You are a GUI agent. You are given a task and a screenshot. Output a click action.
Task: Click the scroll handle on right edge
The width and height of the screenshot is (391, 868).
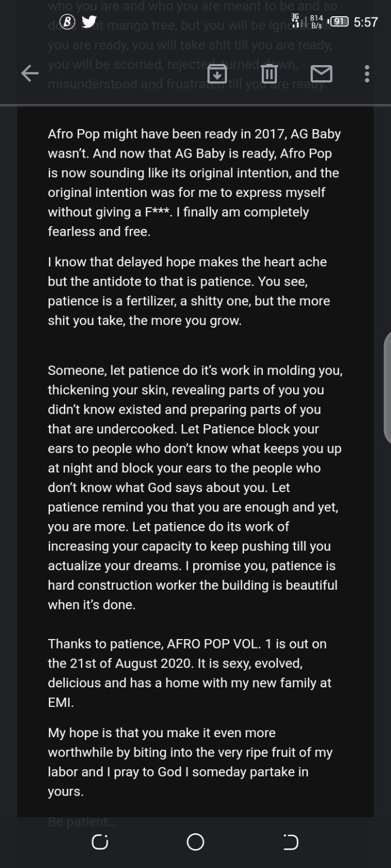click(387, 387)
